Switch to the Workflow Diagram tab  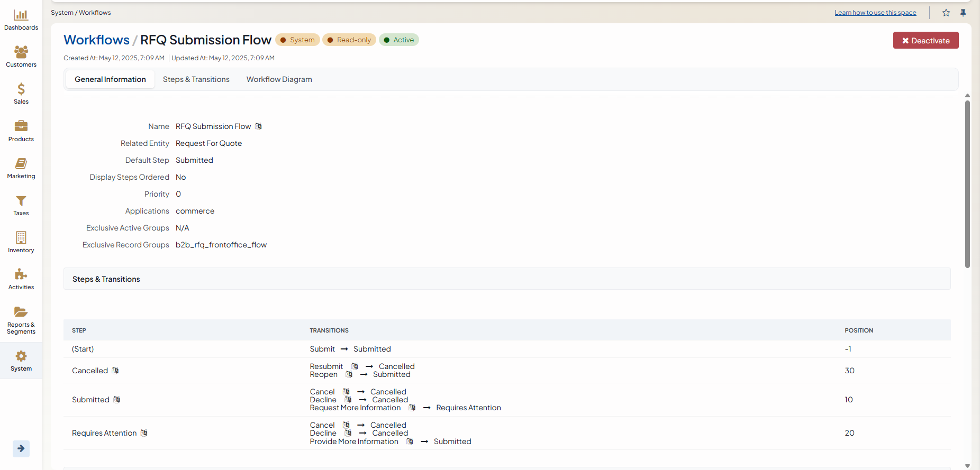[x=279, y=79]
